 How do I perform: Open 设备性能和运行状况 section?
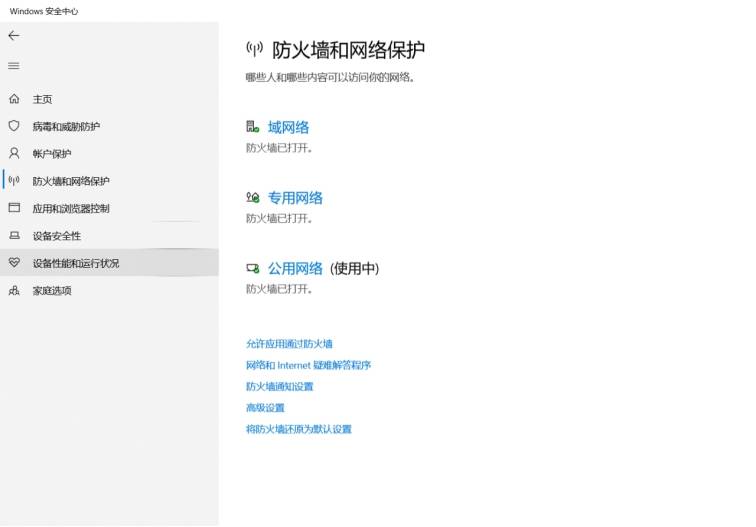click(109, 263)
